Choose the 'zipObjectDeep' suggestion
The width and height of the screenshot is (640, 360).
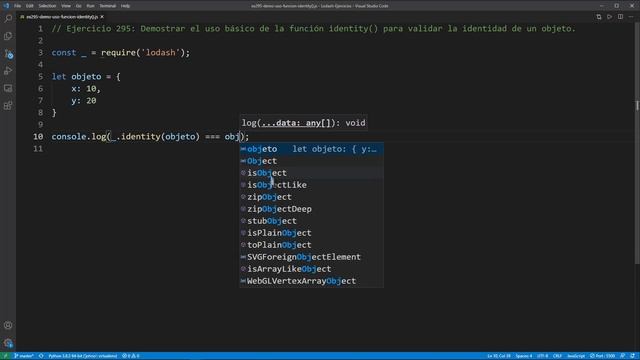(x=311, y=209)
